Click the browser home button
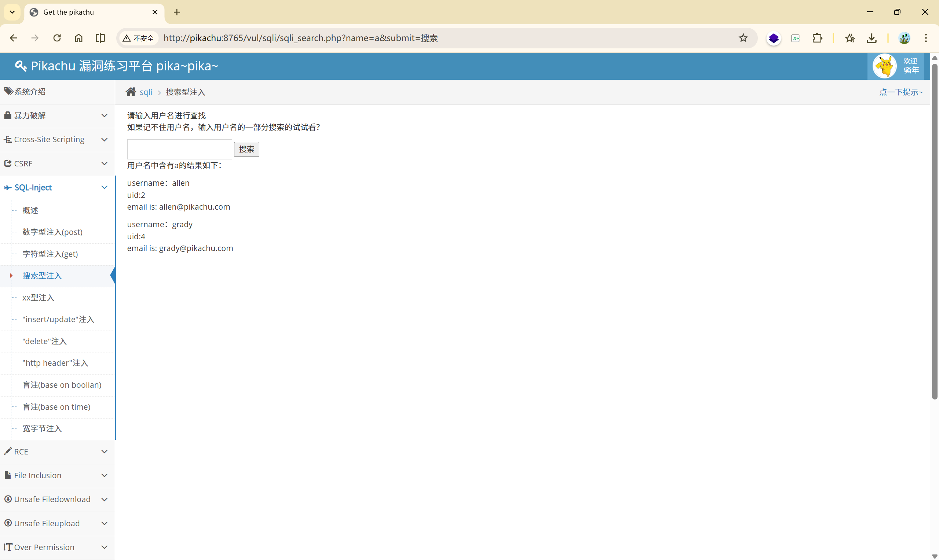This screenshot has width=939, height=560. click(x=78, y=38)
